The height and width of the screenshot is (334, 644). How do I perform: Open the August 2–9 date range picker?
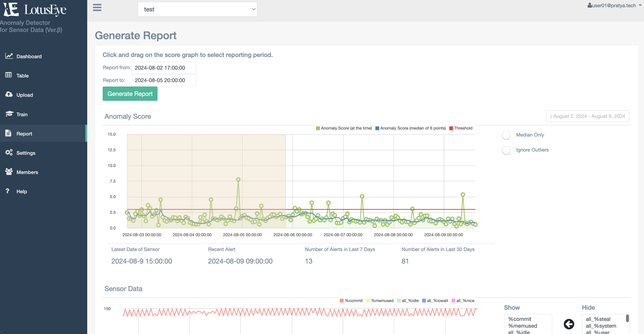pos(587,116)
